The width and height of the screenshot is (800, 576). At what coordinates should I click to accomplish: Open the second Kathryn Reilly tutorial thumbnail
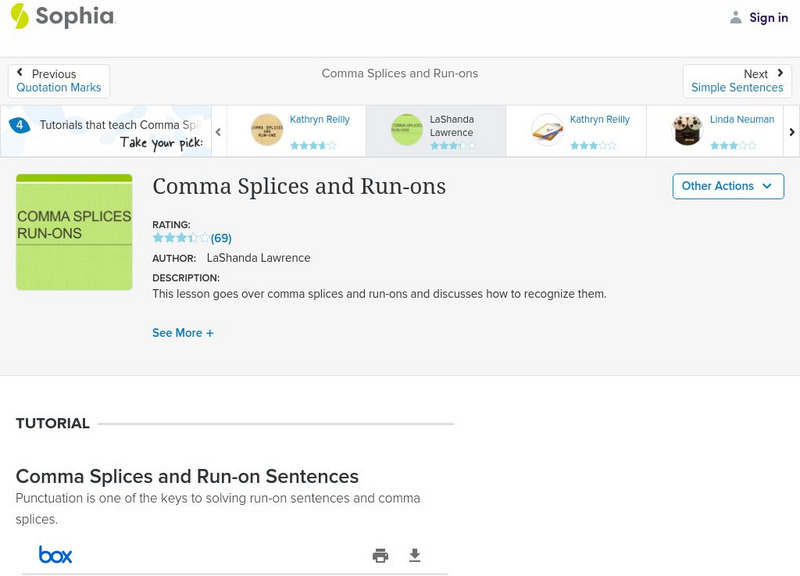547,130
